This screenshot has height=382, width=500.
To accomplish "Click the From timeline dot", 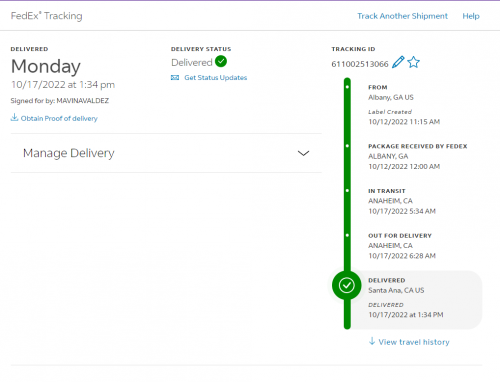I will (347, 87).
